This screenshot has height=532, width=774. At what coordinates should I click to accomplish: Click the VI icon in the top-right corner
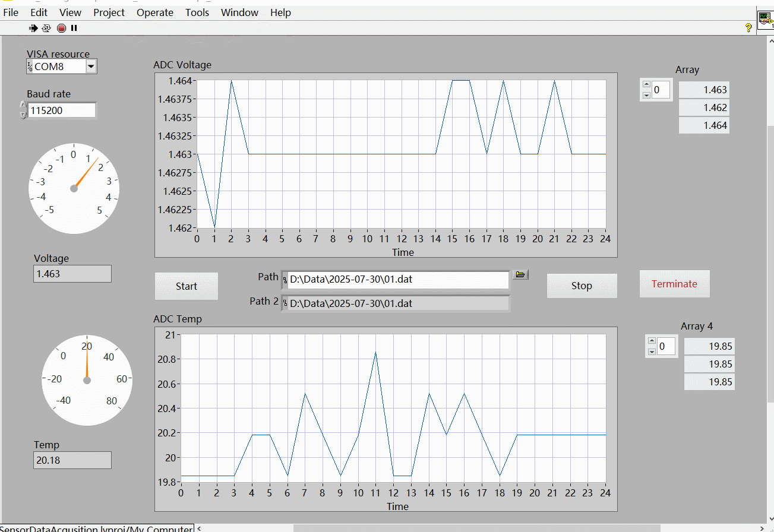point(765,20)
